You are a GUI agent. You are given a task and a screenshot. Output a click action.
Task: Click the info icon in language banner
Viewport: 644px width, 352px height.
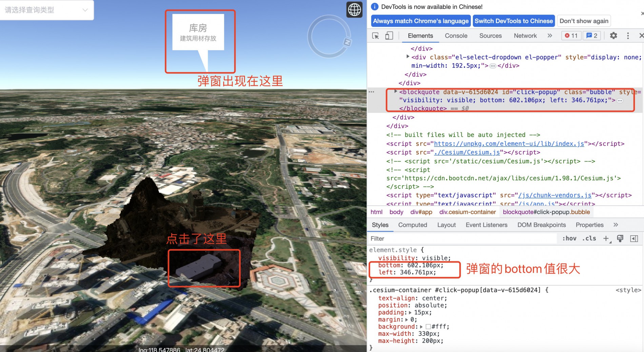pos(375,6)
